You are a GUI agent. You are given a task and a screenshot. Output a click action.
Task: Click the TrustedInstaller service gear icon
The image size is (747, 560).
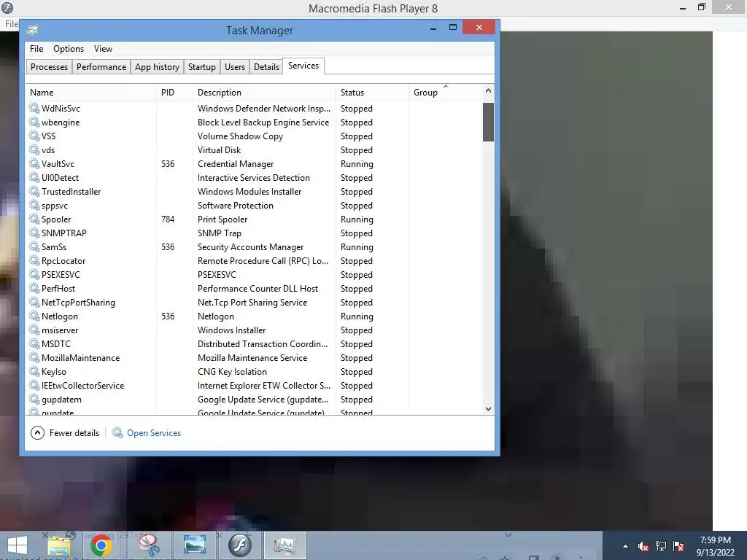34,191
